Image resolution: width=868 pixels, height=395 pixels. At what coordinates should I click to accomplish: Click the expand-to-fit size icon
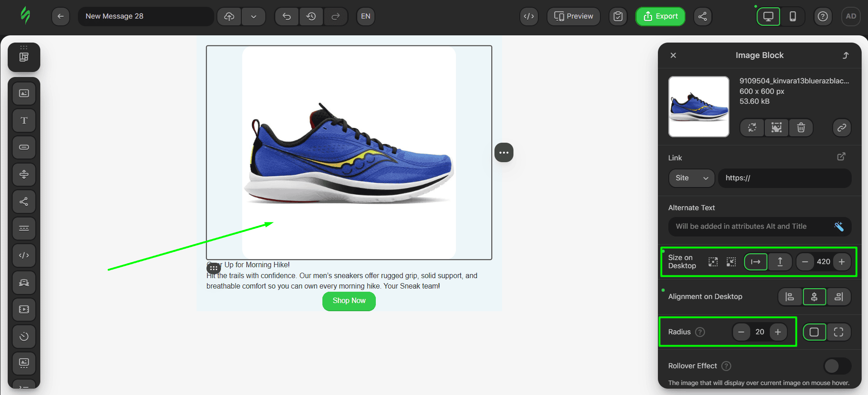[713, 262]
